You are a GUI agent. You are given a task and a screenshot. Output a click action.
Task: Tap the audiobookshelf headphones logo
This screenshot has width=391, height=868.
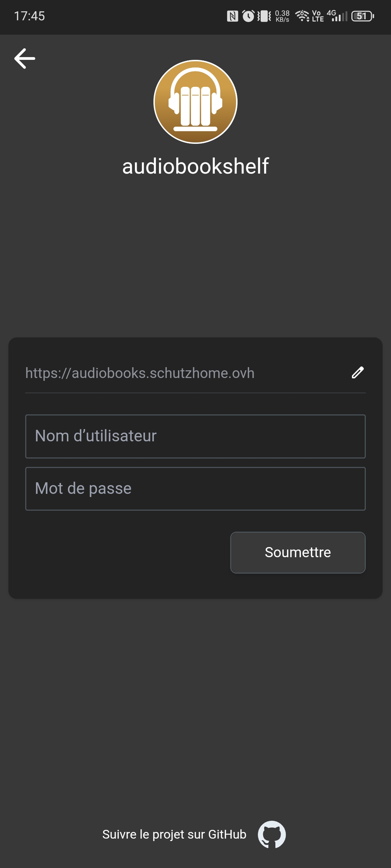click(x=195, y=102)
